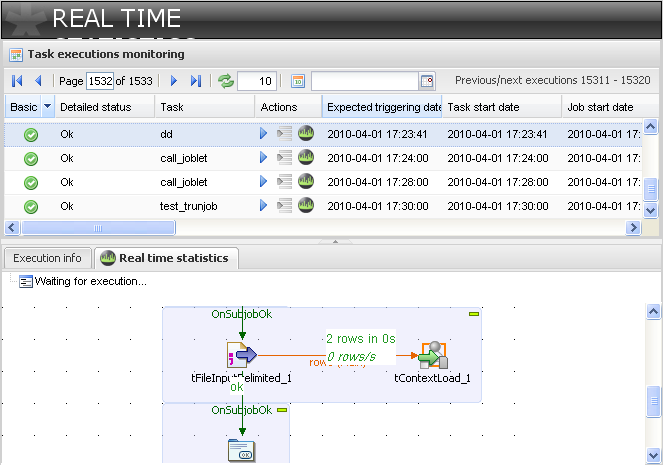Run the test_trunjob task

pos(263,206)
